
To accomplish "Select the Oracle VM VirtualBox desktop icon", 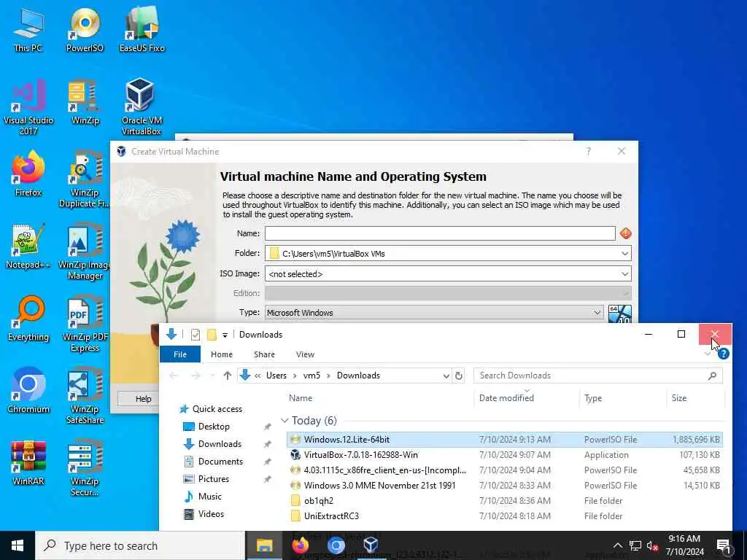I will pyautogui.click(x=142, y=107).
